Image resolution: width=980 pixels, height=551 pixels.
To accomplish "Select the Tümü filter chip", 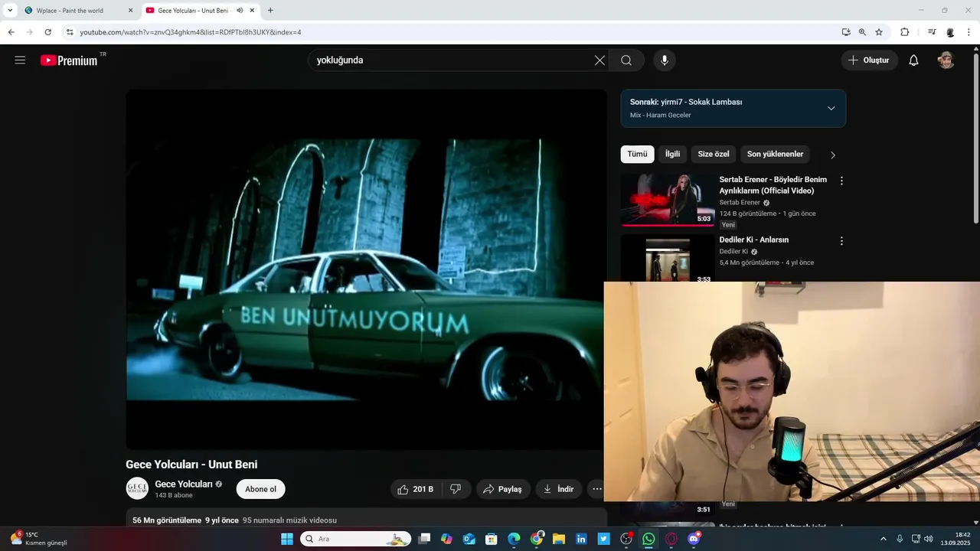I will (637, 155).
